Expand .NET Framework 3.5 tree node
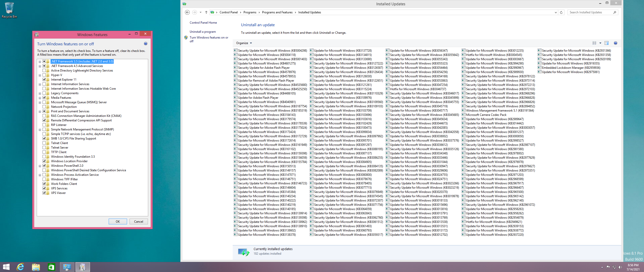Screen dimensions: 644x272 (x=40, y=62)
